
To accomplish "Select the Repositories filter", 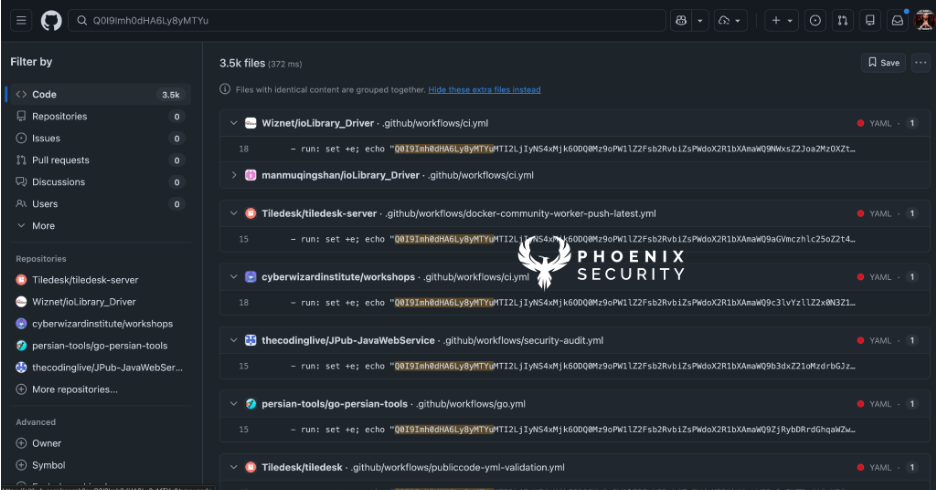I will coord(100,116).
